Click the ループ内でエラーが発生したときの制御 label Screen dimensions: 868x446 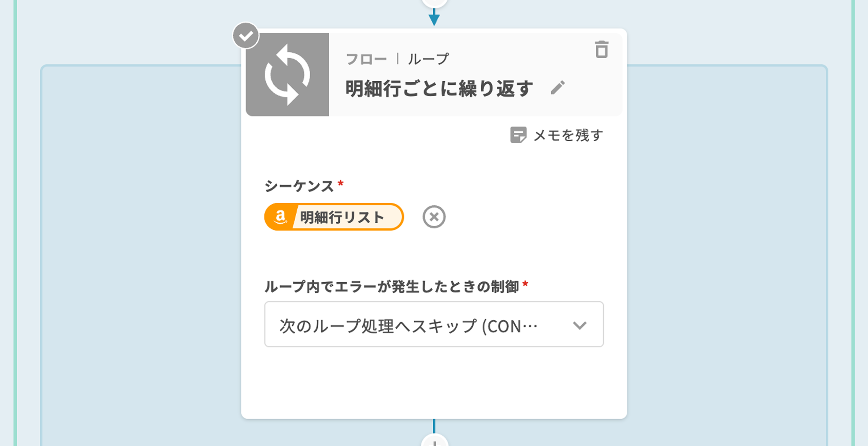(x=392, y=286)
